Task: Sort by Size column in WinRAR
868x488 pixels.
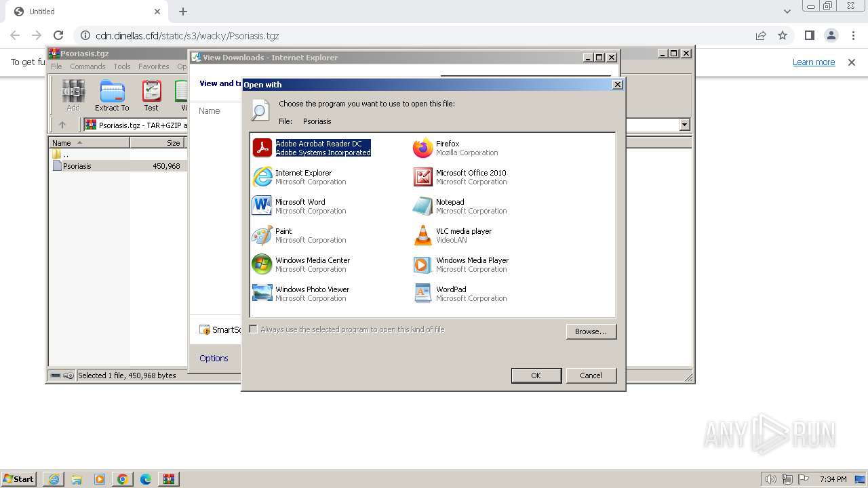Action: (x=157, y=142)
